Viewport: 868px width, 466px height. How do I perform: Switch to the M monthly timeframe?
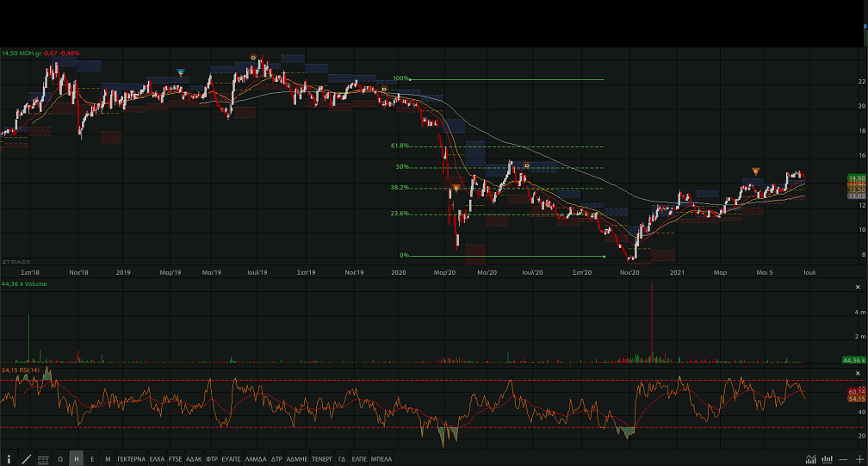(108, 459)
